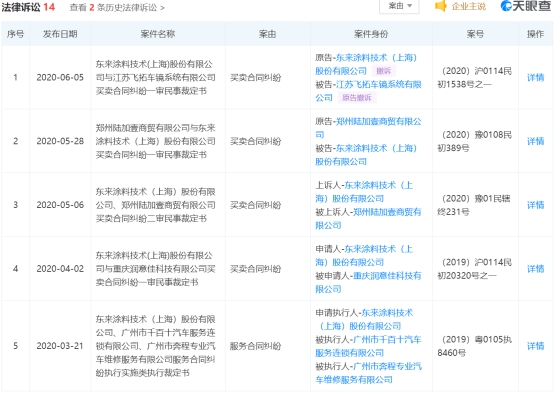Click case number (2020)豫01民辖终231号
The height and width of the screenshot is (393, 554).
click(475, 205)
